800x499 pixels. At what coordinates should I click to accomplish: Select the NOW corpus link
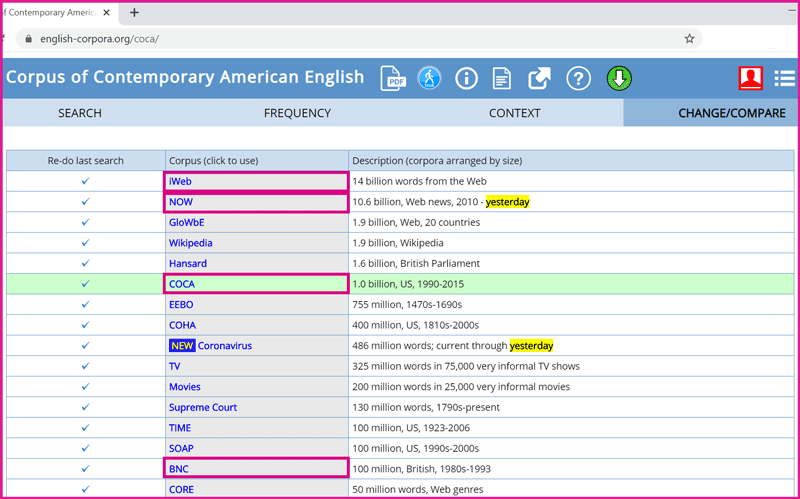181,202
